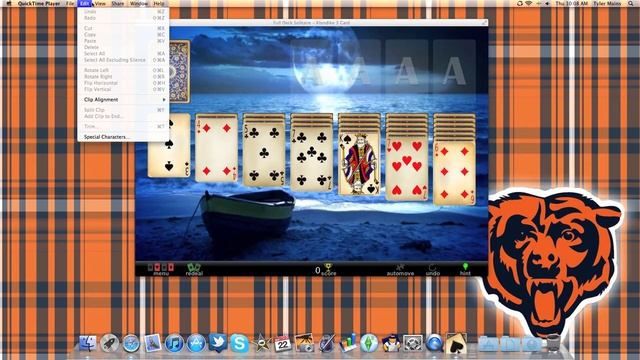Open the Numbers bar chart dock icon
Screen dimensions: 640x360
pyautogui.click(x=348, y=343)
